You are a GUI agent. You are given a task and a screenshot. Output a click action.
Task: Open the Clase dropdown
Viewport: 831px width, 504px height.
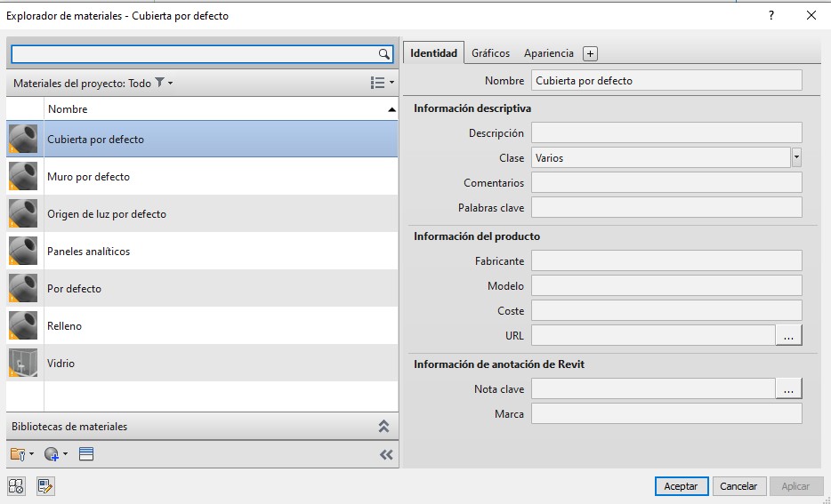pyautogui.click(x=796, y=157)
